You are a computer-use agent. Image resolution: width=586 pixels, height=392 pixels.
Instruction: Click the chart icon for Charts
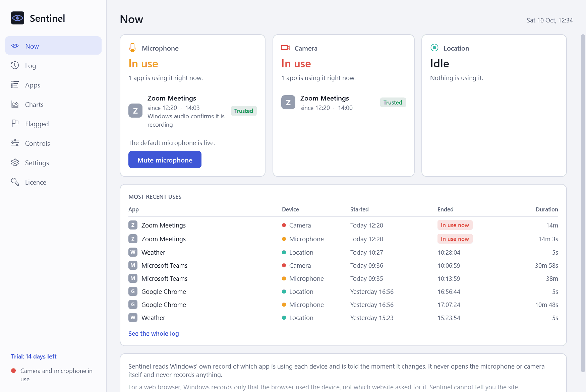tap(15, 104)
